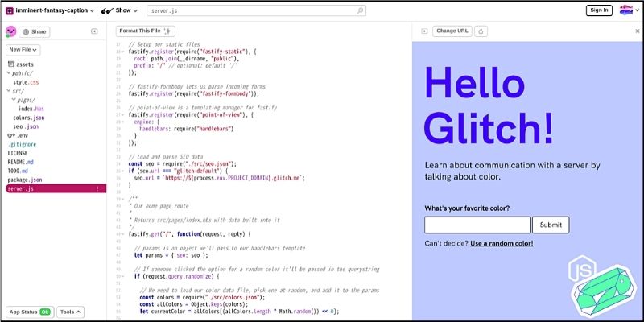Click the assets box icon
Viewport: 644px width, 322px height.
point(10,64)
